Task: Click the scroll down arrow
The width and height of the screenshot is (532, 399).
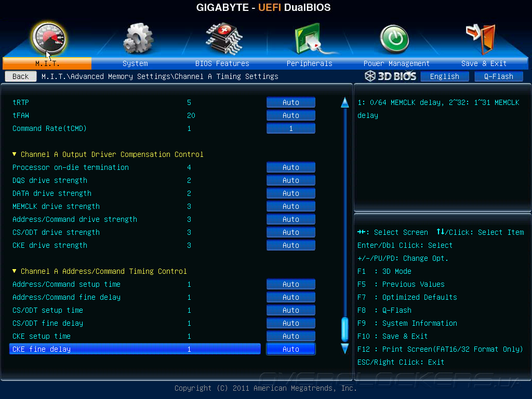Action: [x=345, y=349]
